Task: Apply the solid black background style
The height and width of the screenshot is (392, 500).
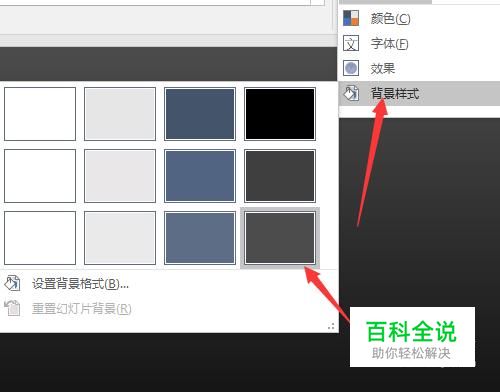Action: point(280,114)
